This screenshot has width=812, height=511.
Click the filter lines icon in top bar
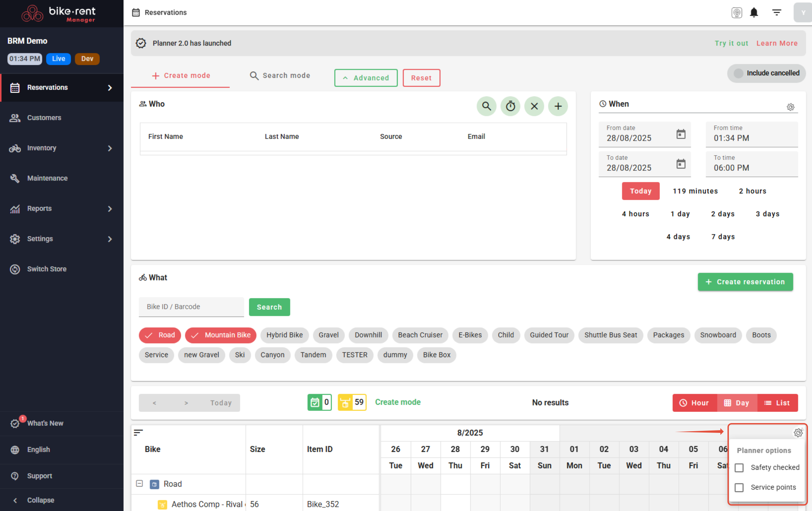[777, 13]
